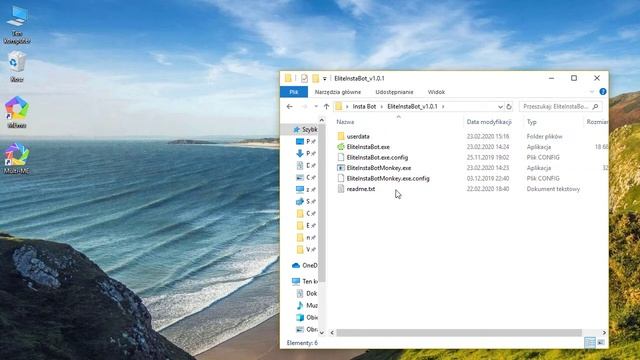
Task: Click the readme.txt document icon
Action: point(341,189)
